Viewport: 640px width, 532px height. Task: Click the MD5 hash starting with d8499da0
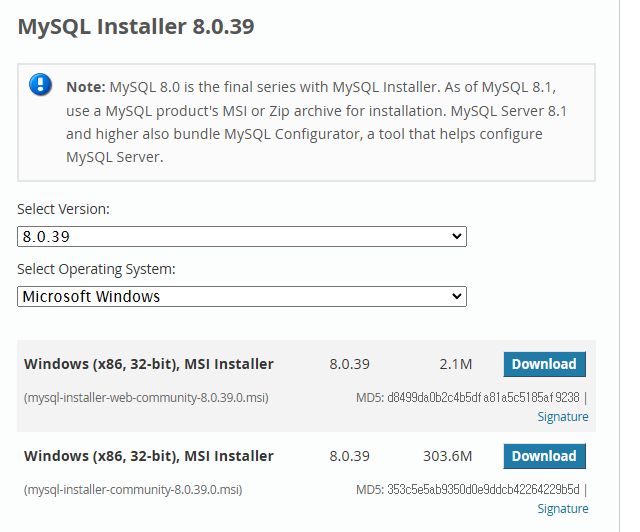point(483,398)
